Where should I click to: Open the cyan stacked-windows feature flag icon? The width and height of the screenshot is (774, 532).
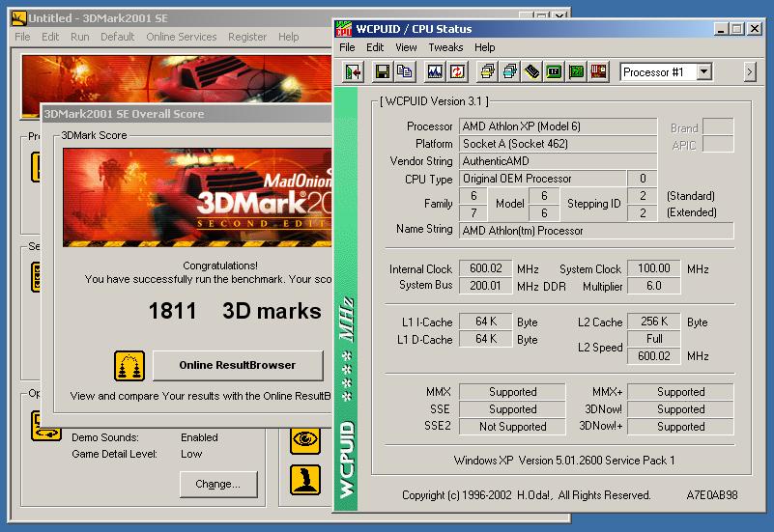point(509,72)
